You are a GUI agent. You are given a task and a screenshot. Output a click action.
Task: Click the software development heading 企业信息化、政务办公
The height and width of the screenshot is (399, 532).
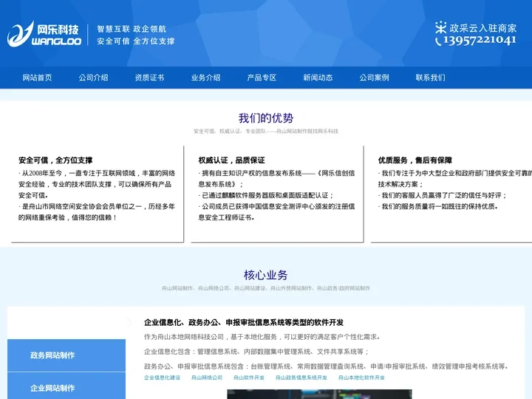tap(244, 322)
